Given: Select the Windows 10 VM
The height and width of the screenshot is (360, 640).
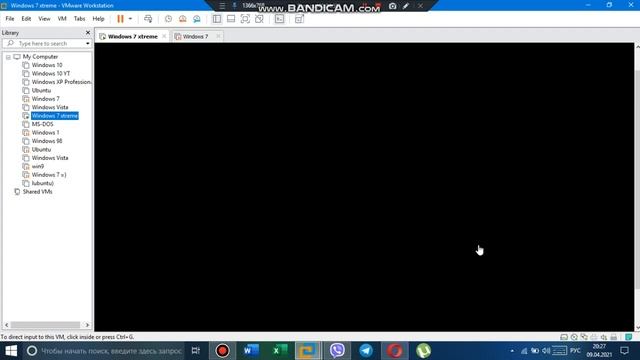Looking at the screenshot, I should (47, 65).
